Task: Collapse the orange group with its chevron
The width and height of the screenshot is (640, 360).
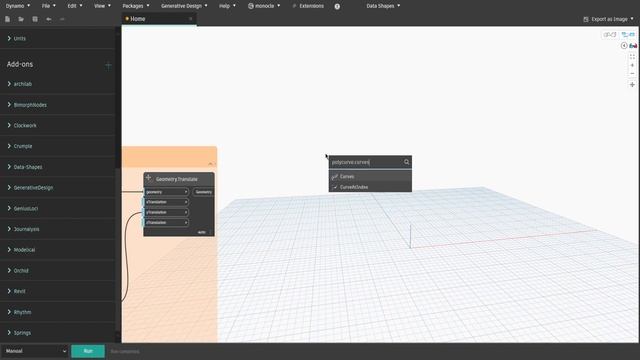Action: click(210, 163)
